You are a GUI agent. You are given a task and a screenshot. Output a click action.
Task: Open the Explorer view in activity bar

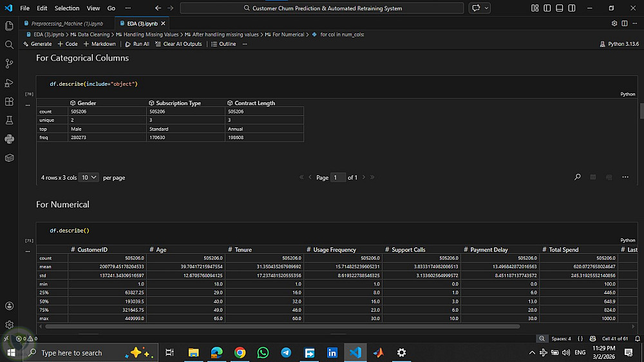[9, 26]
